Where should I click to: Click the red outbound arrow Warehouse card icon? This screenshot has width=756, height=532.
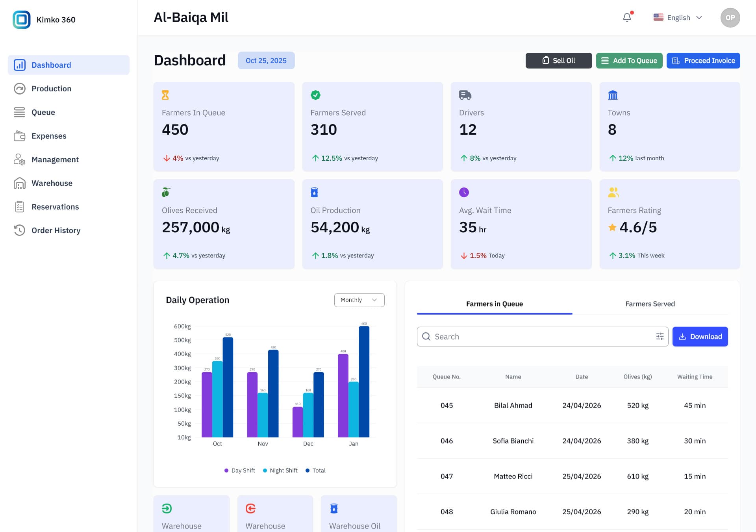tap(250, 508)
